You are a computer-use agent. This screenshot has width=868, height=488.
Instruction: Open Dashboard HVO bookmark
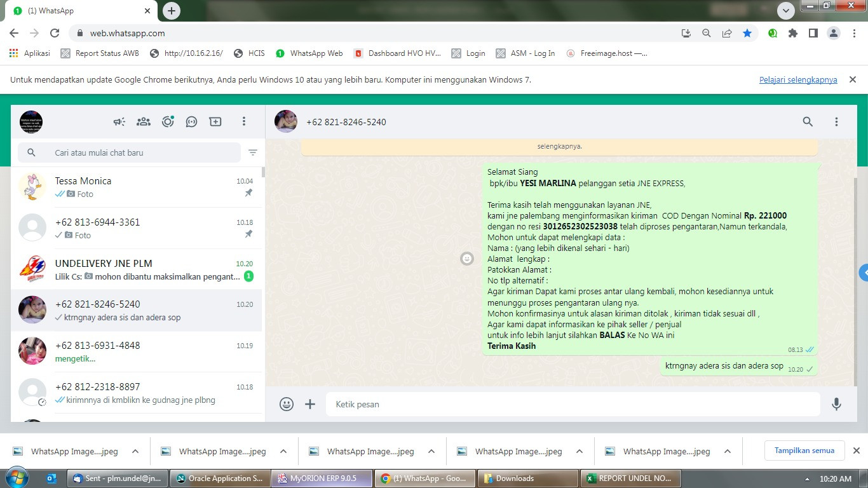[397, 53]
